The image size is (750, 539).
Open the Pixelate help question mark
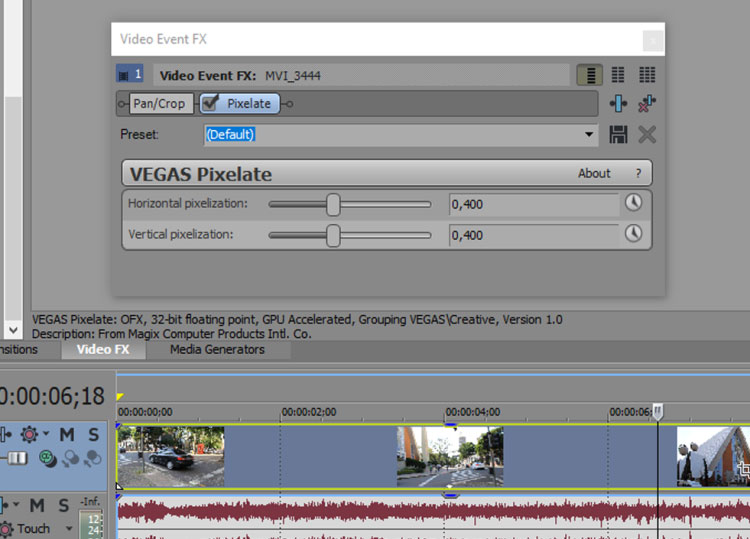[x=638, y=173]
